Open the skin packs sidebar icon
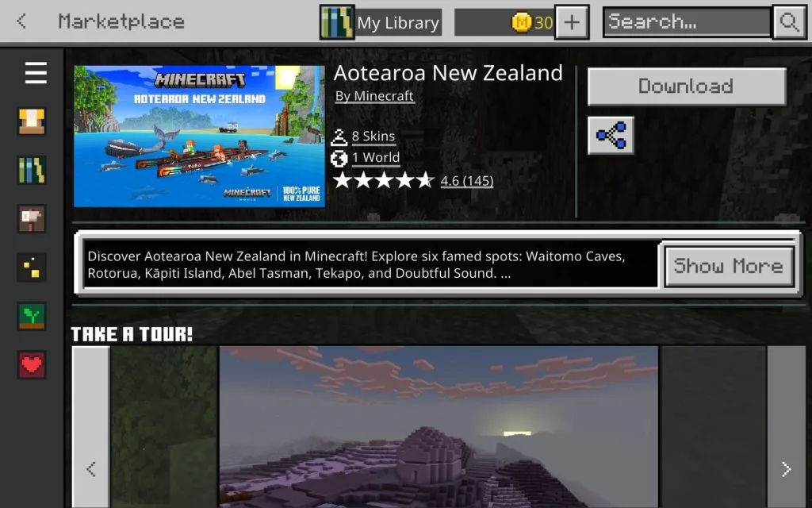This screenshot has width=812, height=508. click(32, 121)
